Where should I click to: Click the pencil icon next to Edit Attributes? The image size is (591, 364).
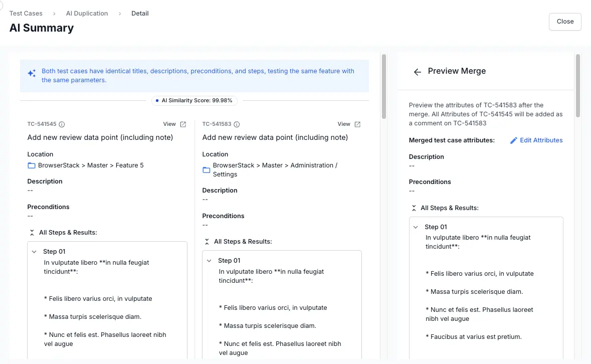coord(514,140)
